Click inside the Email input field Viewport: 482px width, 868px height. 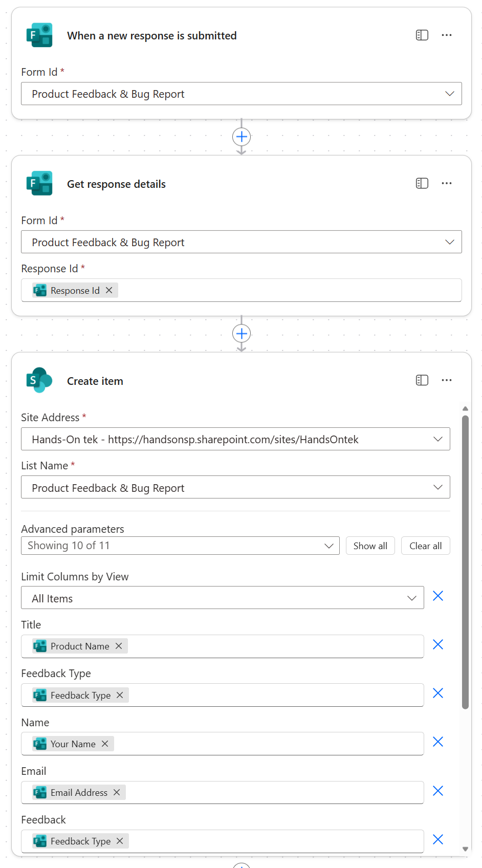(x=271, y=793)
